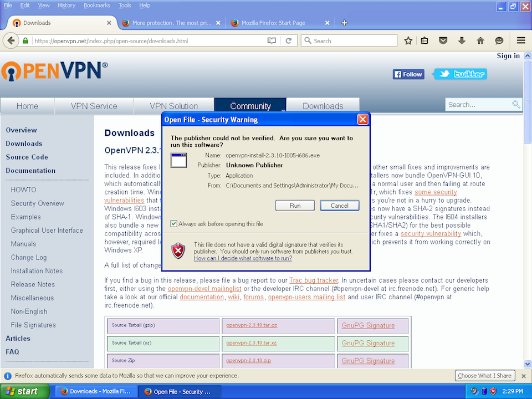The height and width of the screenshot is (399, 532).
Task: Click the taskbar clock 2:29 PM
Action: tap(513, 391)
